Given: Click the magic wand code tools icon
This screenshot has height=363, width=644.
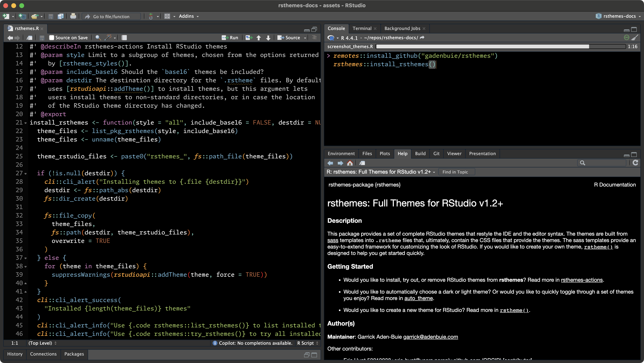Looking at the screenshot, I should [108, 37].
